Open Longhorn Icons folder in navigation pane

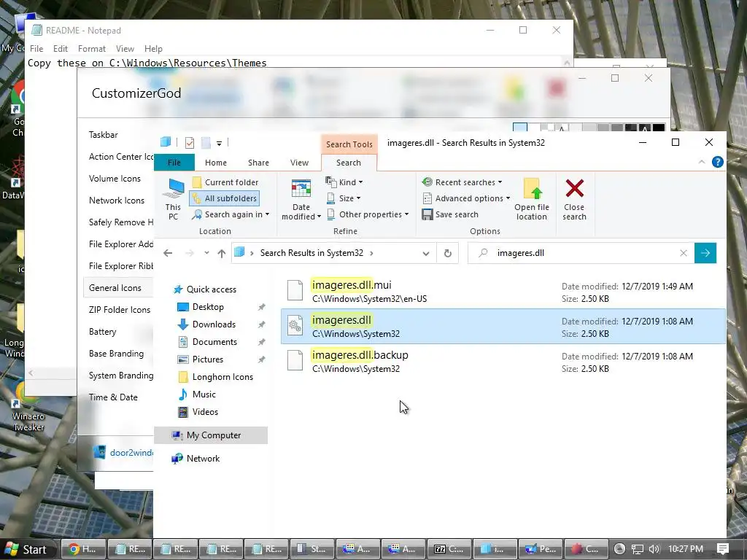(222, 377)
